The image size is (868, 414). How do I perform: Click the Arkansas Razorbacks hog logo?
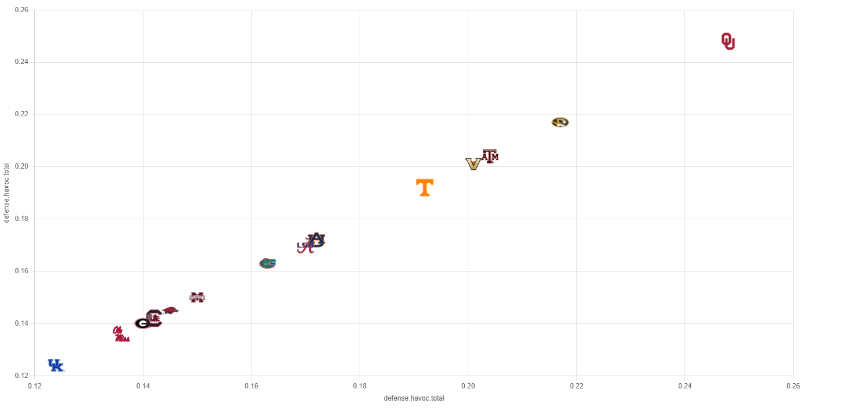(x=170, y=310)
